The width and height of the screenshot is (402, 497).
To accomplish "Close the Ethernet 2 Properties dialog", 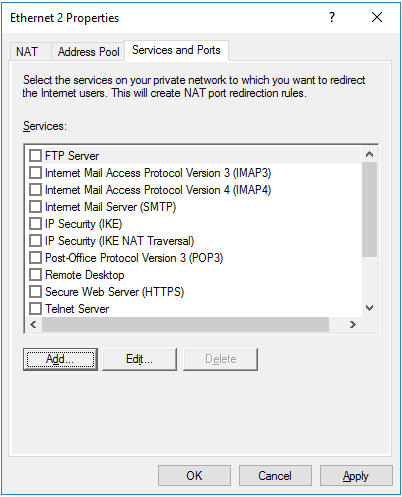I will [x=377, y=17].
